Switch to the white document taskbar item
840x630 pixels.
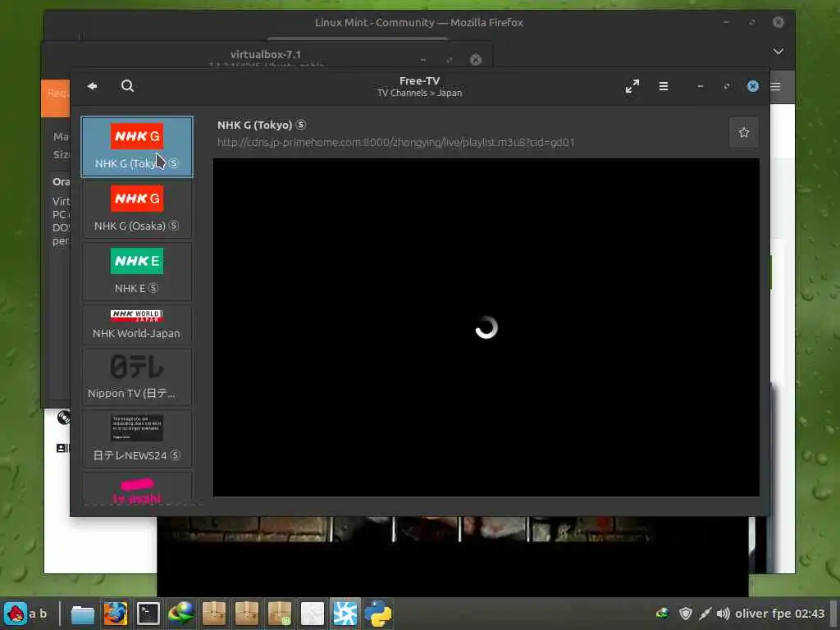point(313,614)
